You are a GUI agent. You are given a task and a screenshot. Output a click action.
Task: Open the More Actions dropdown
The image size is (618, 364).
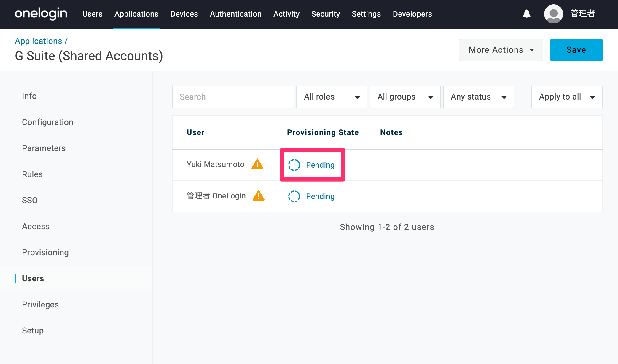tap(501, 50)
